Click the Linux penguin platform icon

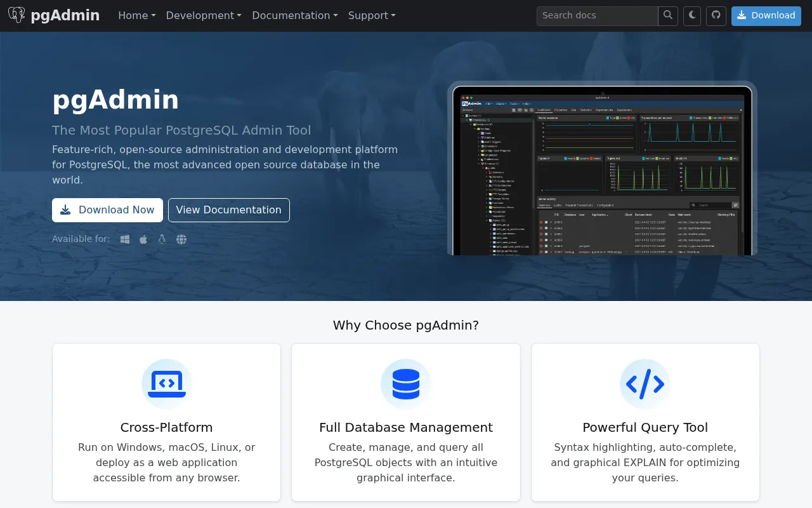162,239
